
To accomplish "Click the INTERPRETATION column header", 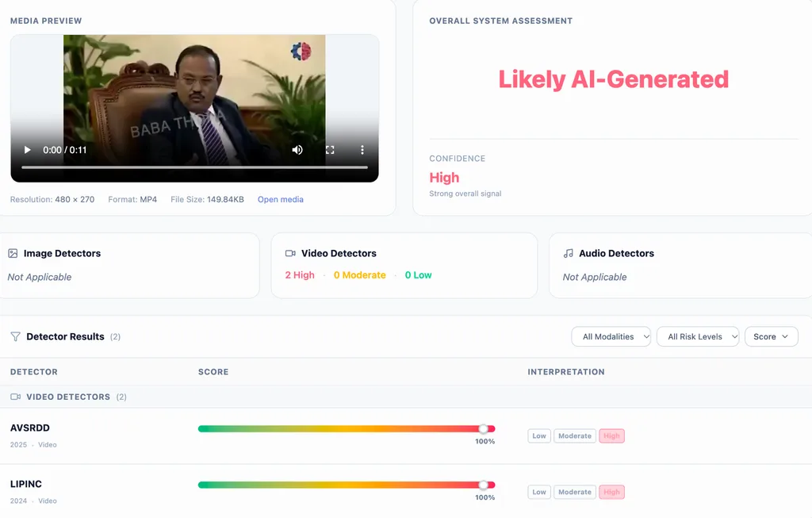I will tap(566, 372).
